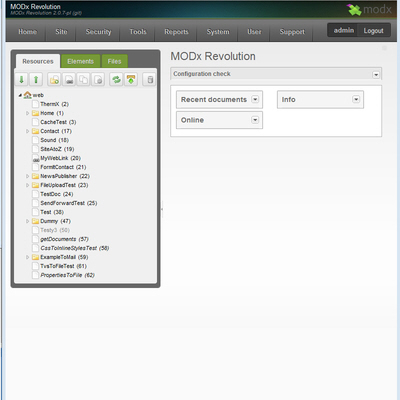This screenshot has width=400, height=400.
Task: Click the Dummy folder icon
Action: point(35,221)
